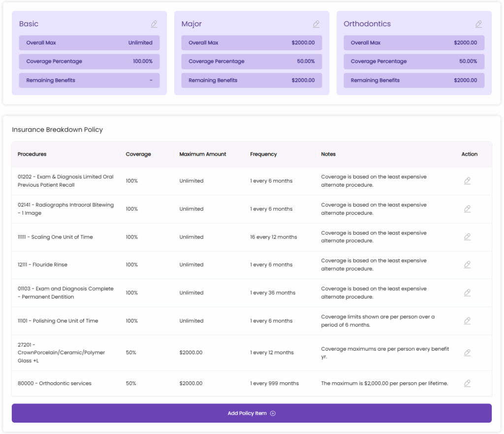
Task: Click Orthodontics Coverage Percentage row
Action: (413, 62)
